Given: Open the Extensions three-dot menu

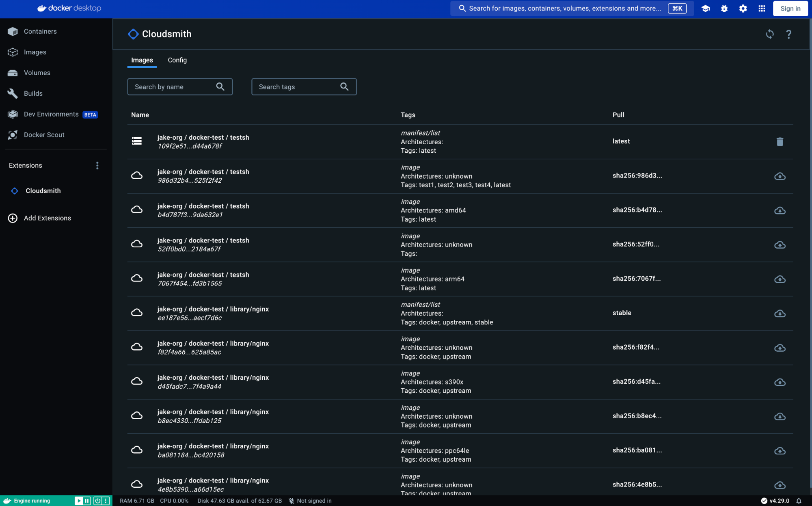Looking at the screenshot, I should [x=97, y=165].
